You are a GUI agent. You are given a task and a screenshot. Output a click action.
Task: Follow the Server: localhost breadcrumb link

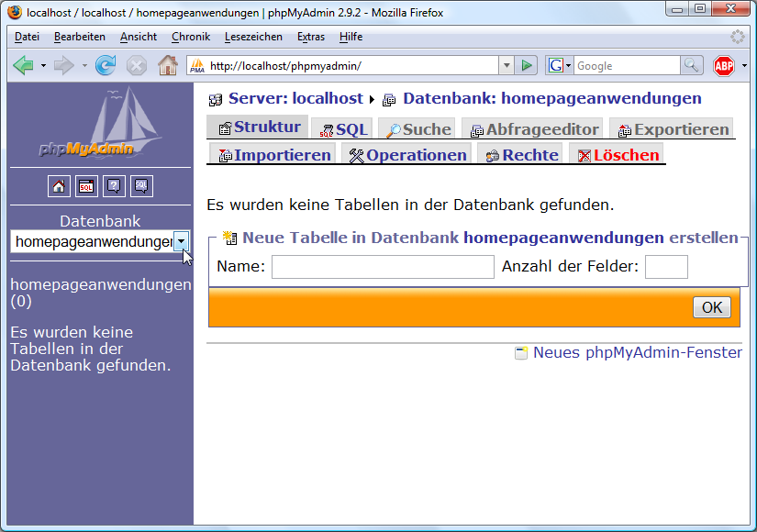pos(295,98)
